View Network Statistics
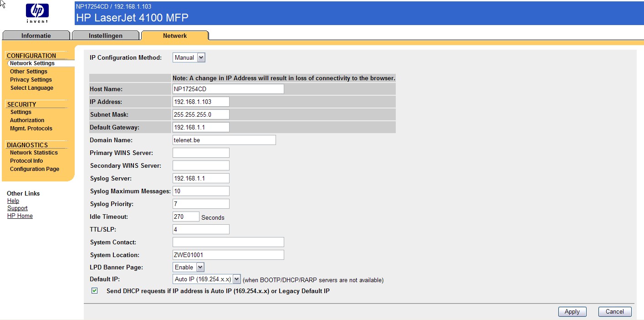This screenshot has height=320, width=644. (x=34, y=153)
